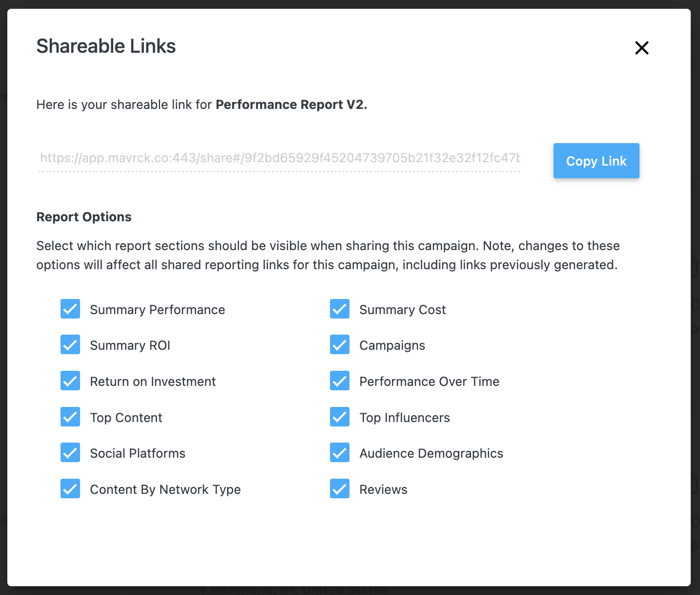
Task: Toggle the Campaigns checkbox
Action: [340, 345]
